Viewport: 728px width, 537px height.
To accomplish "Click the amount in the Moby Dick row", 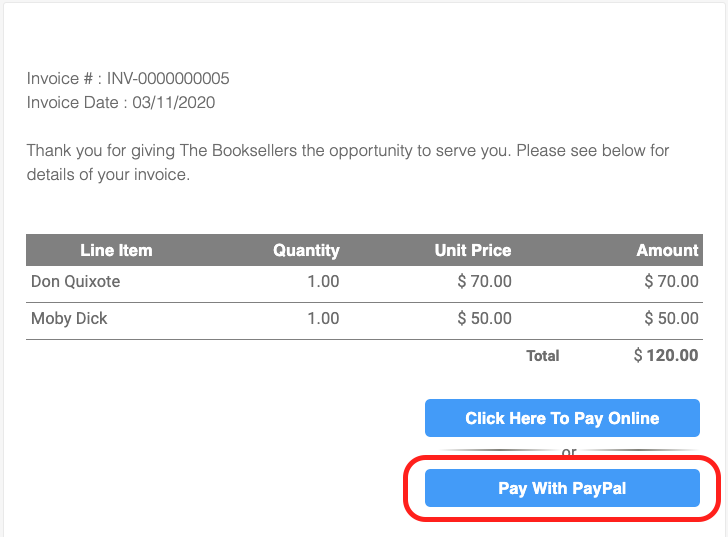I will pos(671,319).
